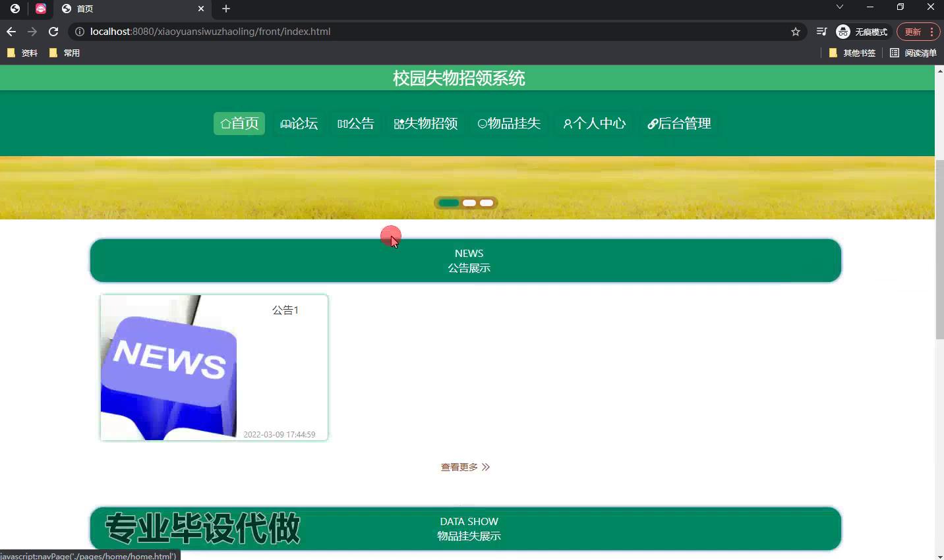This screenshot has width=944, height=560.
Task: View site information icon in address bar
Action: click(79, 32)
